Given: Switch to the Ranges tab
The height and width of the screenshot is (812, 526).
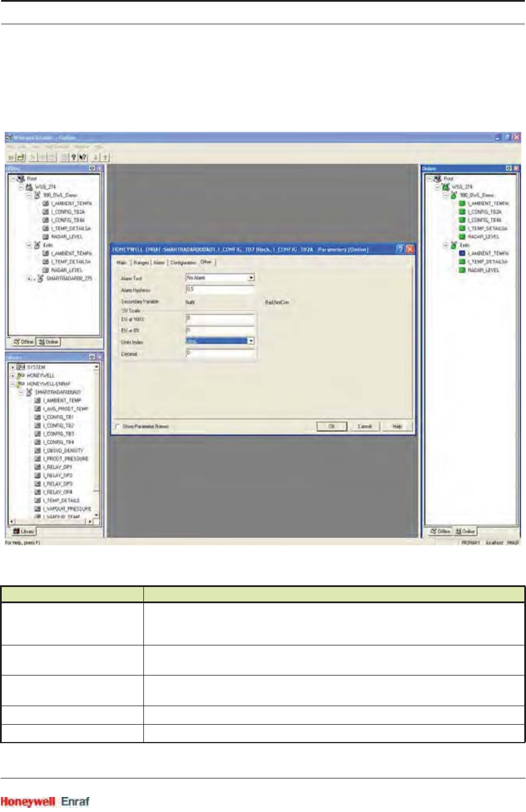Looking at the screenshot, I should click(141, 263).
